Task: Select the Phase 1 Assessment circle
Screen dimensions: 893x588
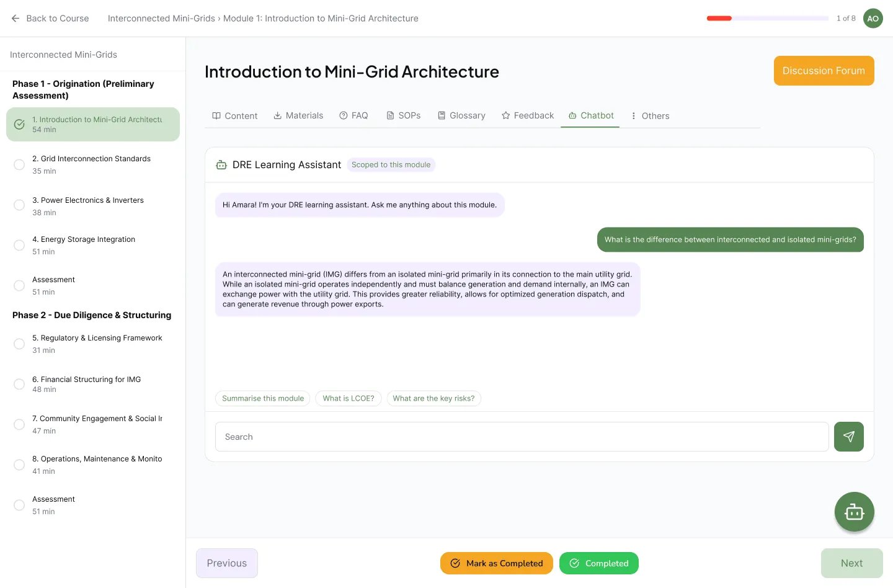Action: click(x=19, y=285)
